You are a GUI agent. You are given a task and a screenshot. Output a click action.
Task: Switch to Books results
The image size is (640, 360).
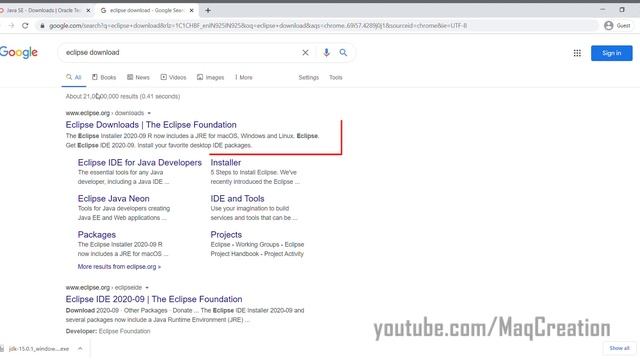tap(104, 77)
